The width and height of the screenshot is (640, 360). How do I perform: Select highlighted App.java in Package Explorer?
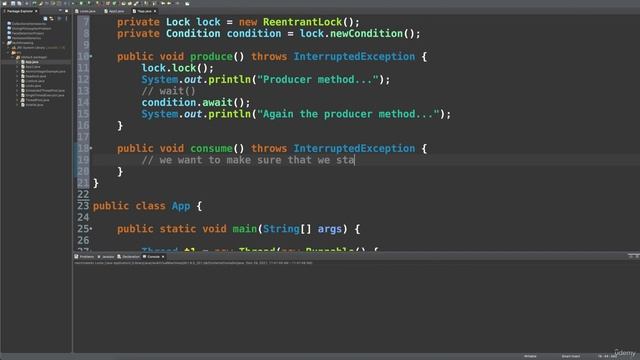(x=32, y=62)
